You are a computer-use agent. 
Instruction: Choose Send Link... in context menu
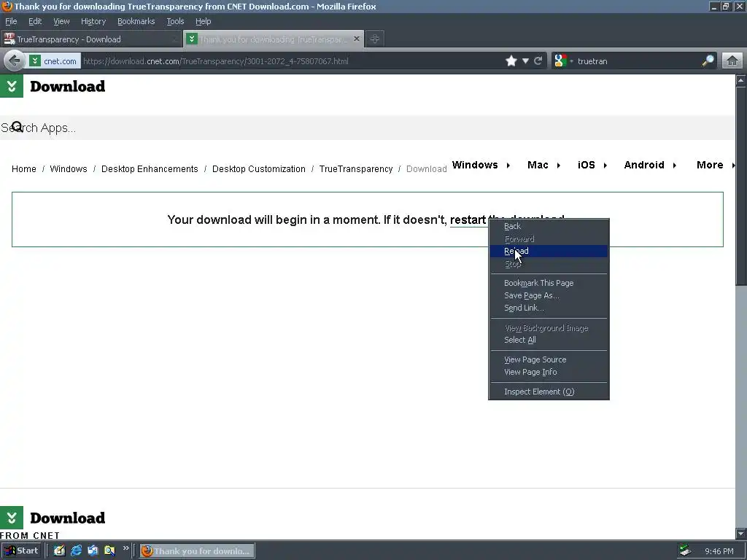coord(549,308)
